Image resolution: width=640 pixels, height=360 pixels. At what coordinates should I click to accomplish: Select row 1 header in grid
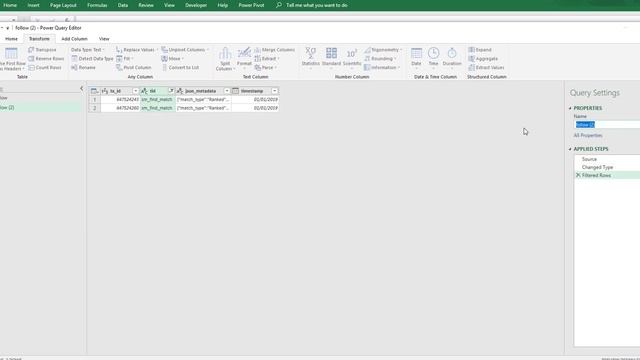point(95,100)
